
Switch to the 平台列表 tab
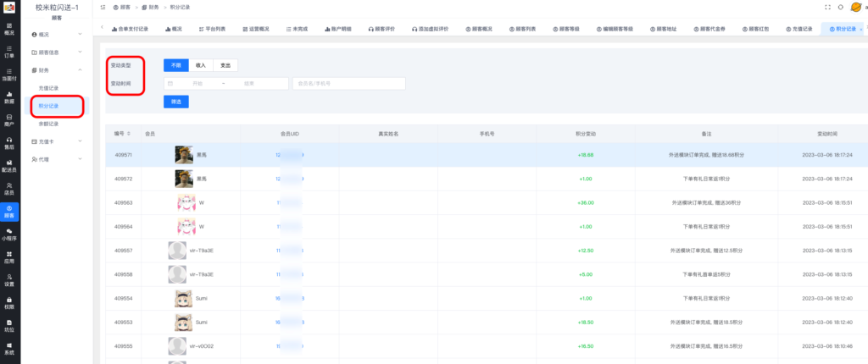(x=212, y=29)
